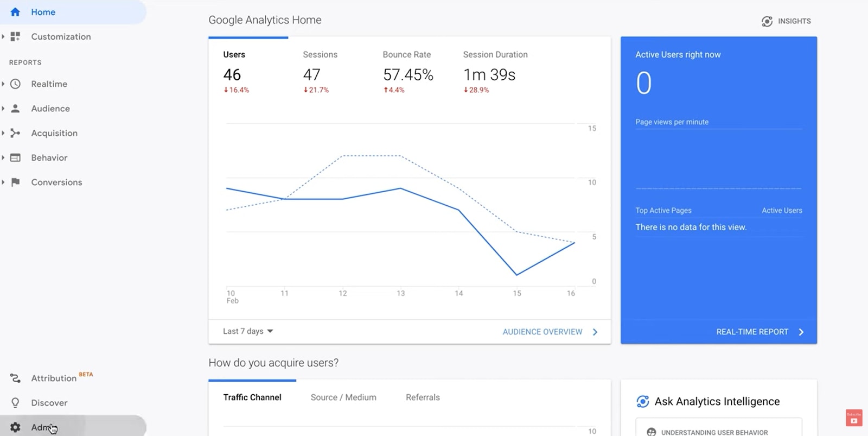The width and height of the screenshot is (868, 436).
Task: Click the Realtime clock icon
Action: (x=15, y=84)
